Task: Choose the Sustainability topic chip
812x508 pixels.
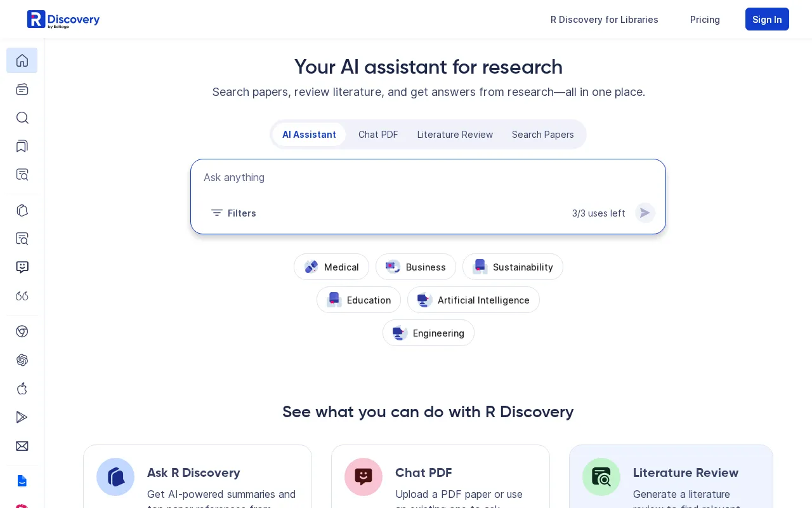Action: click(x=513, y=267)
